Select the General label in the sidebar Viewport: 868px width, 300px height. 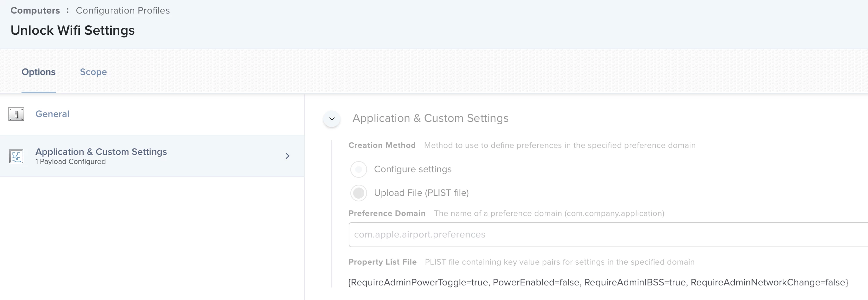click(x=52, y=114)
